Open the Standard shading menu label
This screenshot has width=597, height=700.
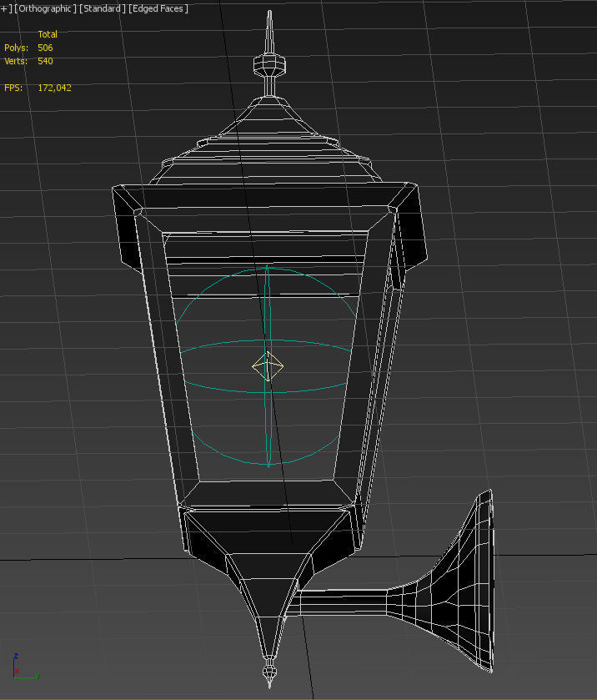coord(103,8)
